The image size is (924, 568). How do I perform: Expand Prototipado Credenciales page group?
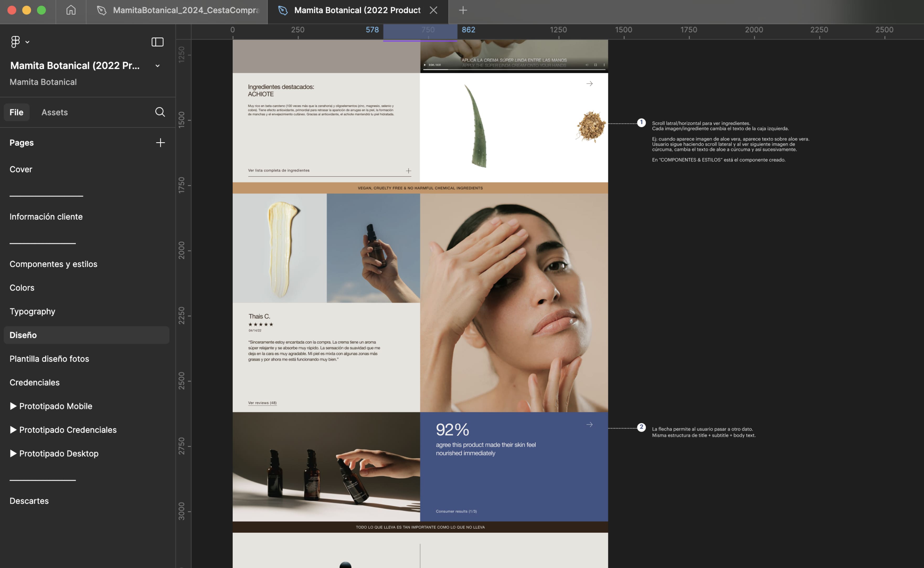[13, 430]
